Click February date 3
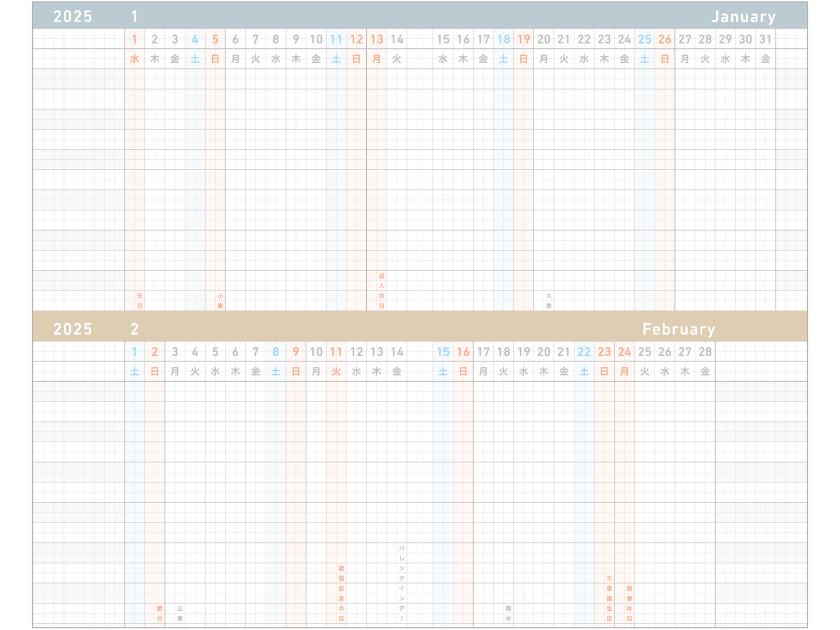Viewport: 840px width, 630px height. (175, 352)
